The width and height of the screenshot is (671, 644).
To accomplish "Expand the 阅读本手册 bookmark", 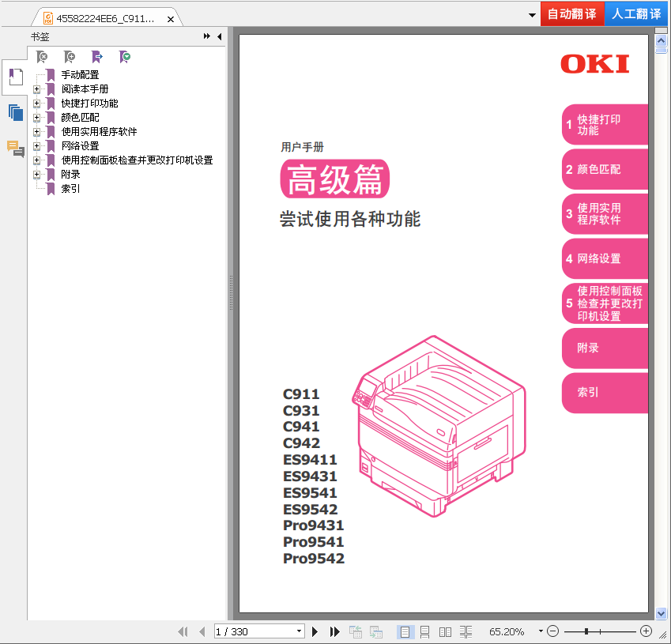I will coord(37,89).
